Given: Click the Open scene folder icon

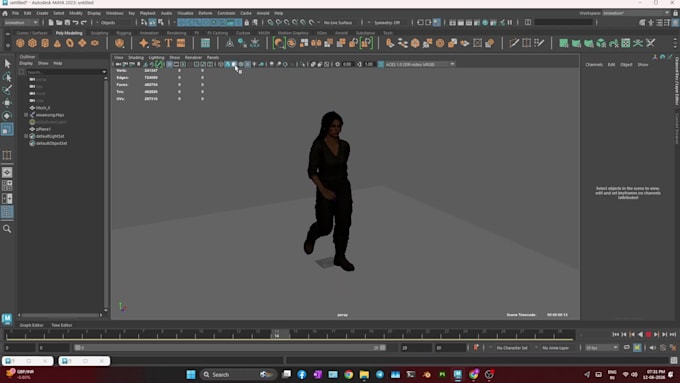Looking at the screenshot, I should (x=59, y=23).
